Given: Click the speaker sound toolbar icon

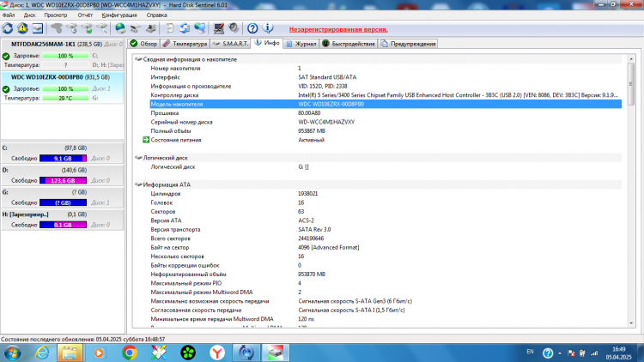Looking at the screenshot, I should (x=234, y=28).
